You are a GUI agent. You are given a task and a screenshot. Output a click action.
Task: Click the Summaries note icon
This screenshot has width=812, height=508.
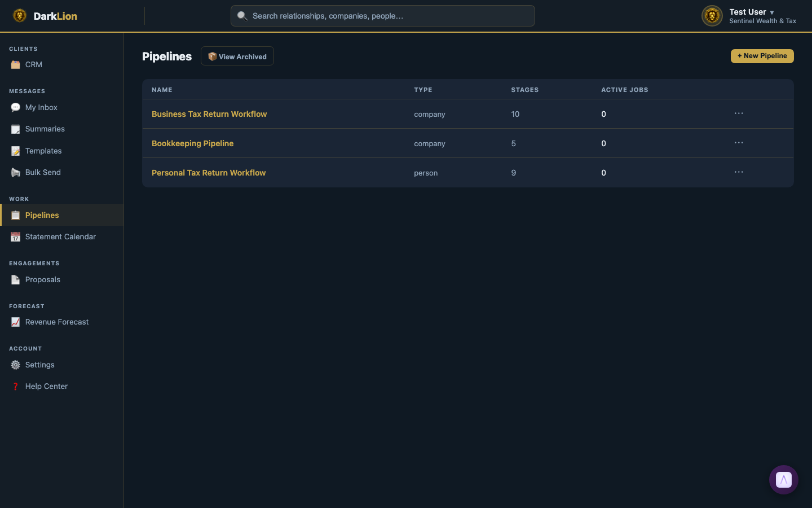click(x=15, y=129)
